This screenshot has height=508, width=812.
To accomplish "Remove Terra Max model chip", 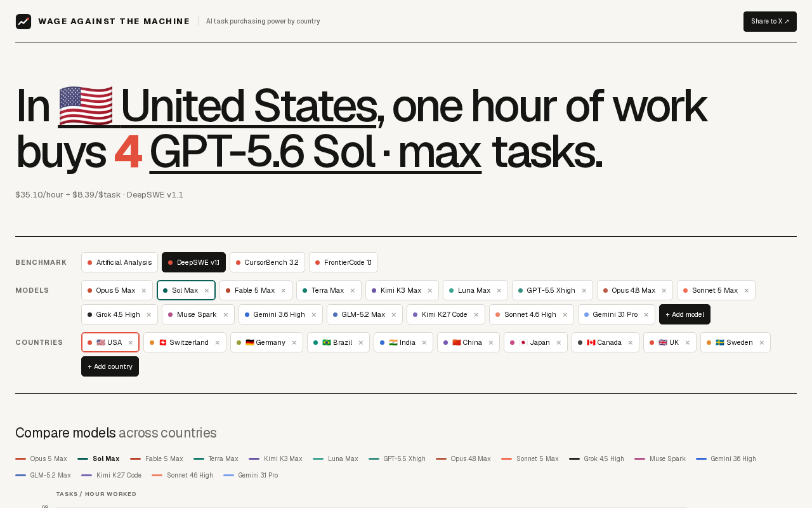I will (x=353, y=290).
